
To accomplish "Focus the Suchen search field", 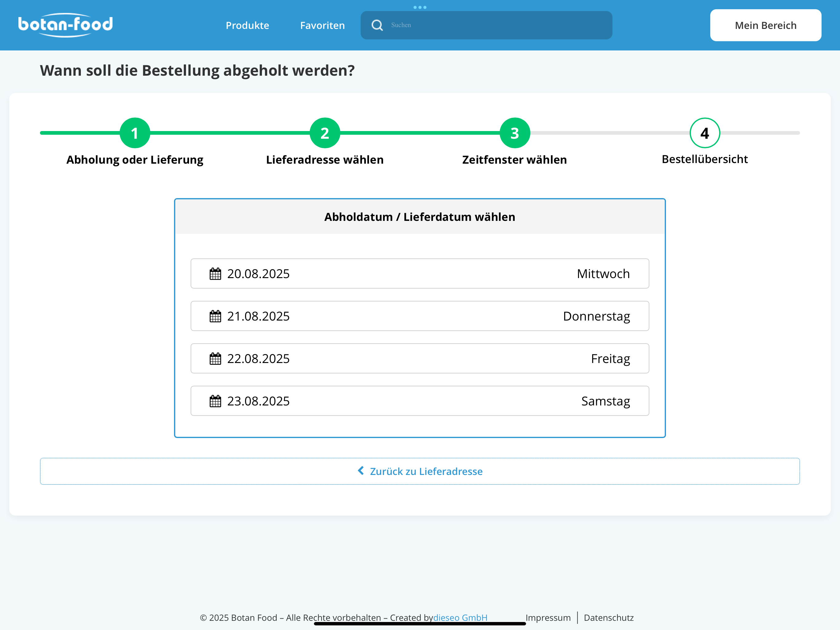I will coord(486,25).
